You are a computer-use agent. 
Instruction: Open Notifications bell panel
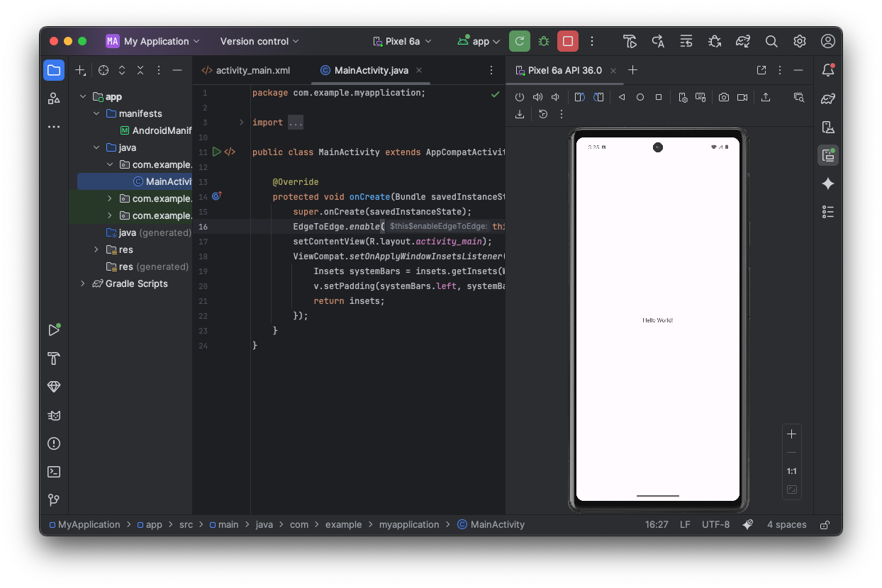pos(827,70)
